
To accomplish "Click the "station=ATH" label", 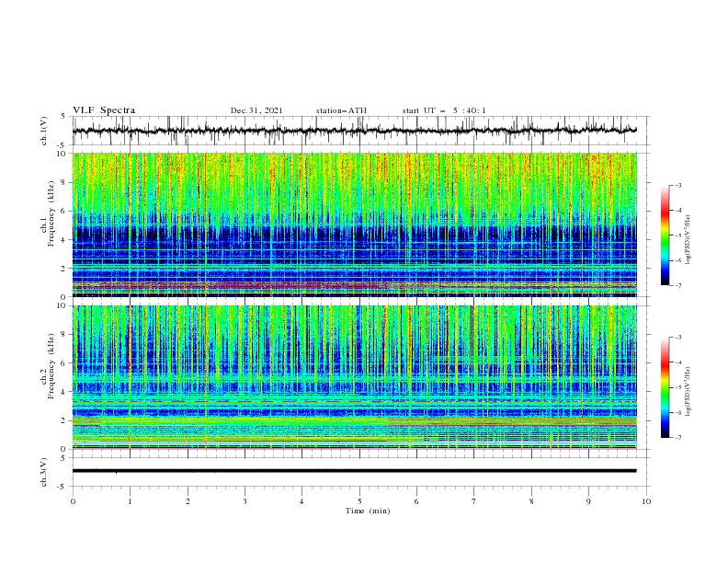I will tap(341, 110).
